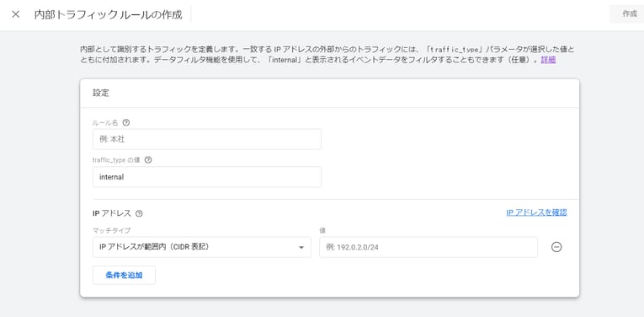Open the マッチタイプ dropdown
644x317 pixels.
pos(202,247)
